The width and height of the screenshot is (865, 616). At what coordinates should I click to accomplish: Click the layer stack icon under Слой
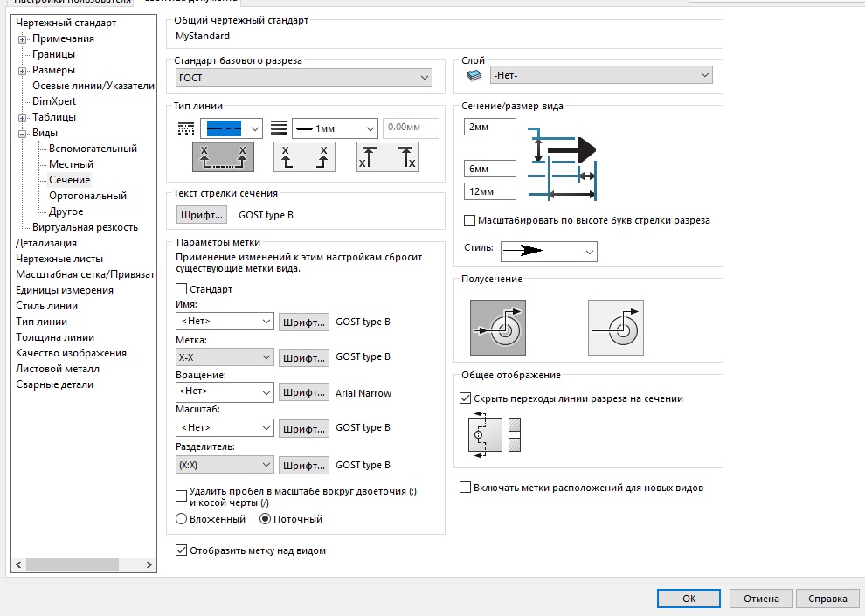pyautogui.click(x=474, y=77)
